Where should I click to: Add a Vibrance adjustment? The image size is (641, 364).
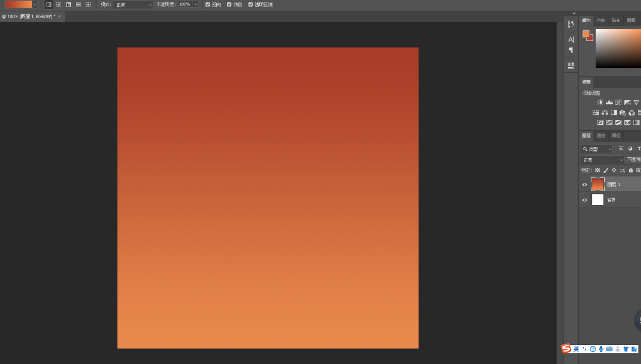(636, 102)
